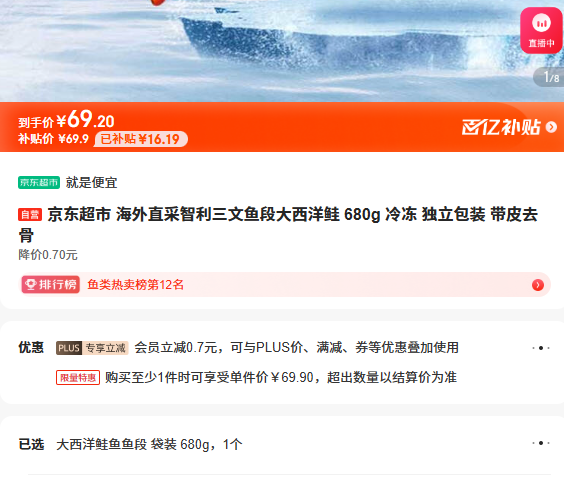Screen dimensions: 564x481
Task: Tap the 到手价 ¥69.20 price
Action: (x=66, y=120)
